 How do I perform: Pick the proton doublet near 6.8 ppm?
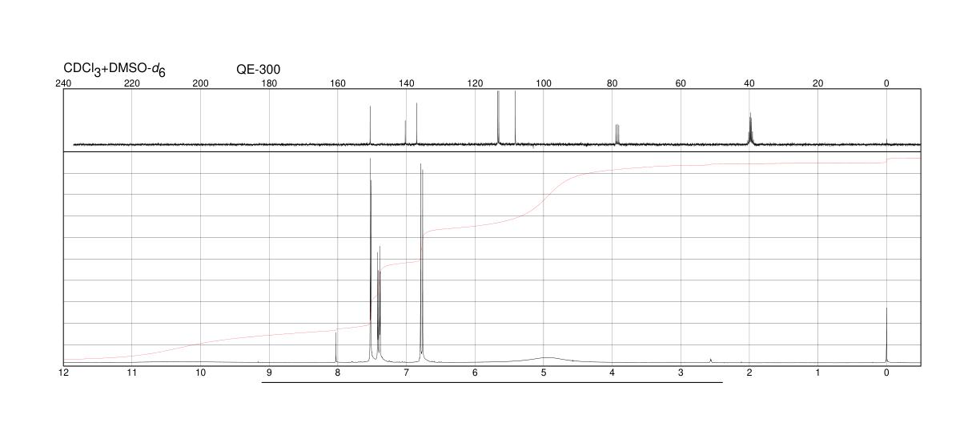point(422,263)
